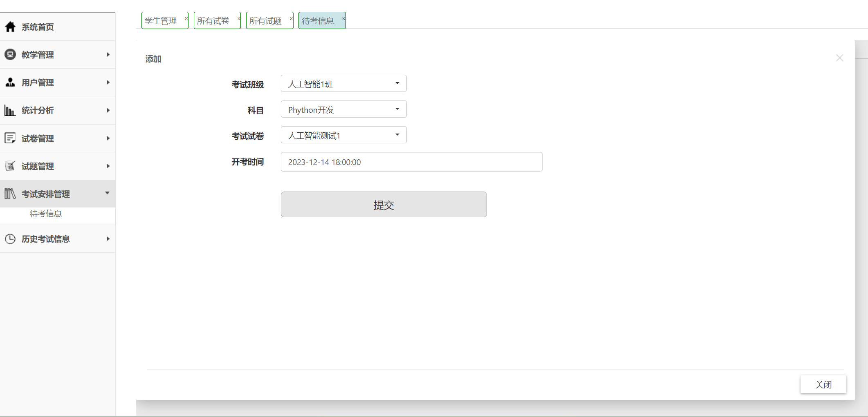Click the 开考时间 date input field
Viewport: 868px width, 417px height.
(411, 162)
